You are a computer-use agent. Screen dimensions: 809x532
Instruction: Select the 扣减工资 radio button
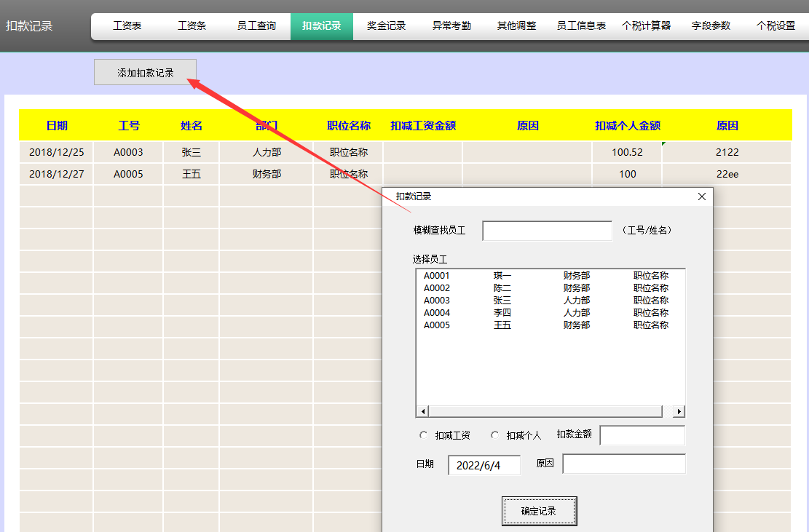coord(424,435)
